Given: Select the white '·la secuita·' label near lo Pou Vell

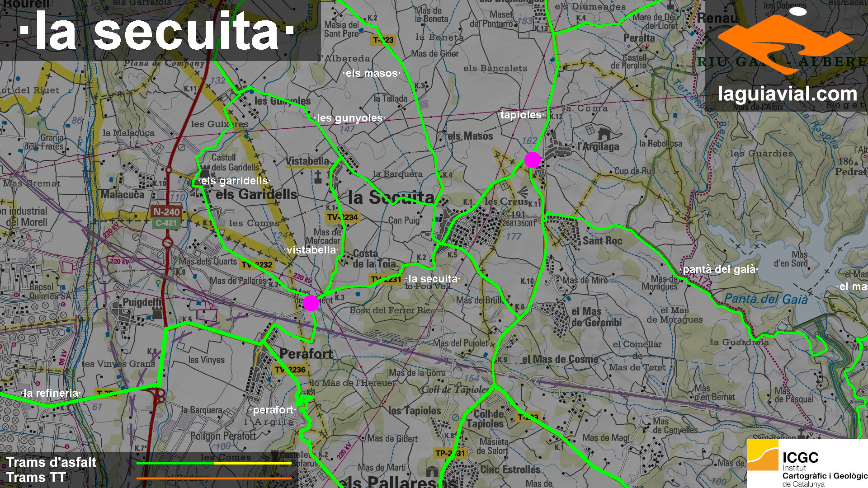Looking at the screenshot, I should coord(433,279).
